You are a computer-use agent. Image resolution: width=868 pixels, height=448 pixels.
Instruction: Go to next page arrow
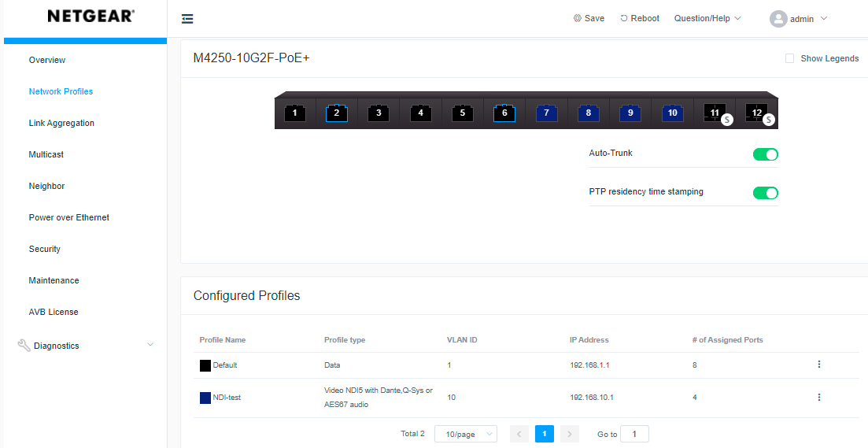[570, 434]
